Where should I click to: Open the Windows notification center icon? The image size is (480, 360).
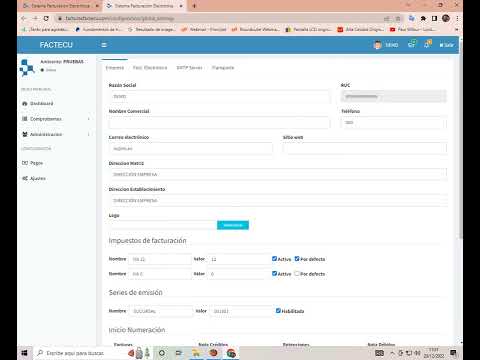coord(453,353)
